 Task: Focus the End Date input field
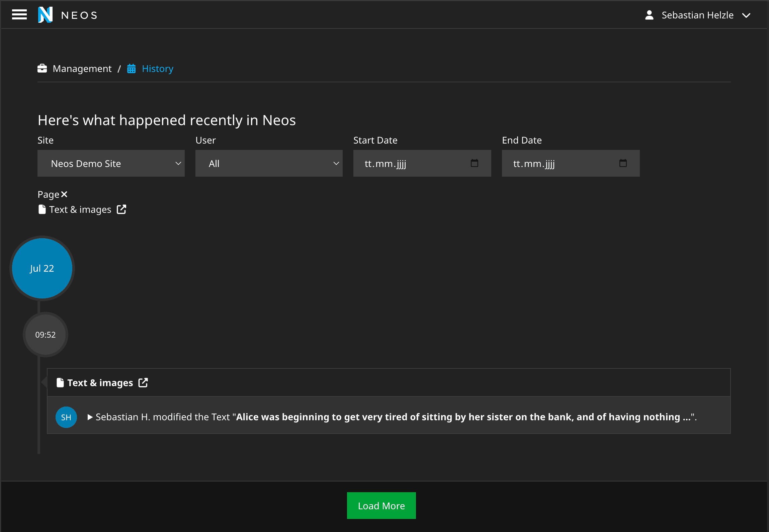point(571,163)
